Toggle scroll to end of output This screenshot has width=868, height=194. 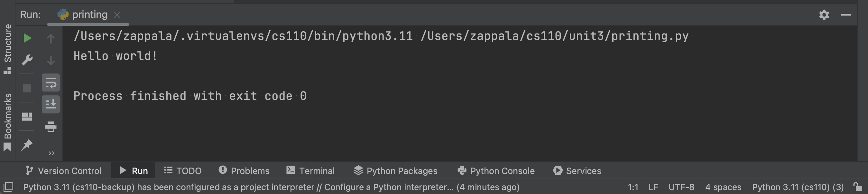pyautogui.click(x=51, y=104)
